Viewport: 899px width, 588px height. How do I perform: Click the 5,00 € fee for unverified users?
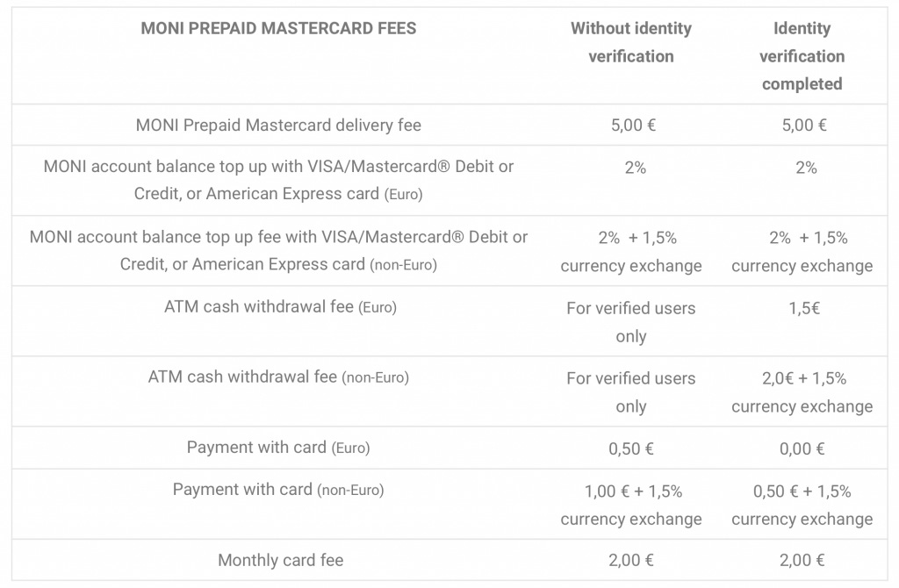(633, 125)
